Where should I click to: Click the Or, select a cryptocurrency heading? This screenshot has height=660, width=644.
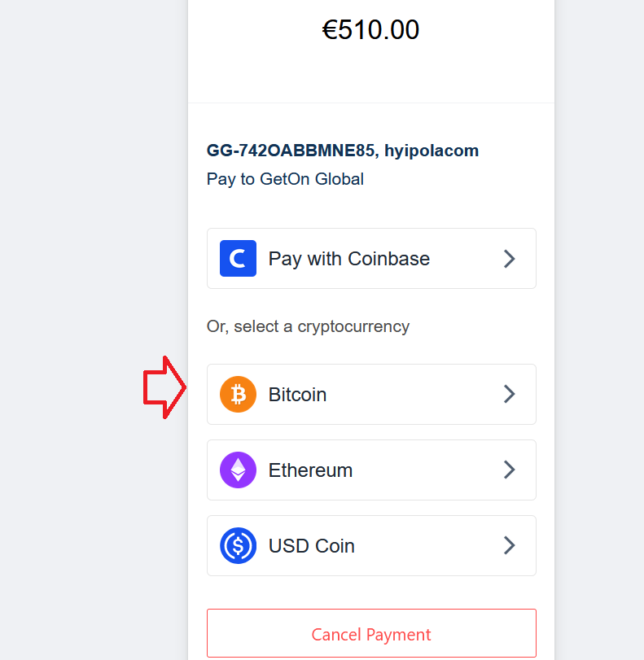point(308,326)
